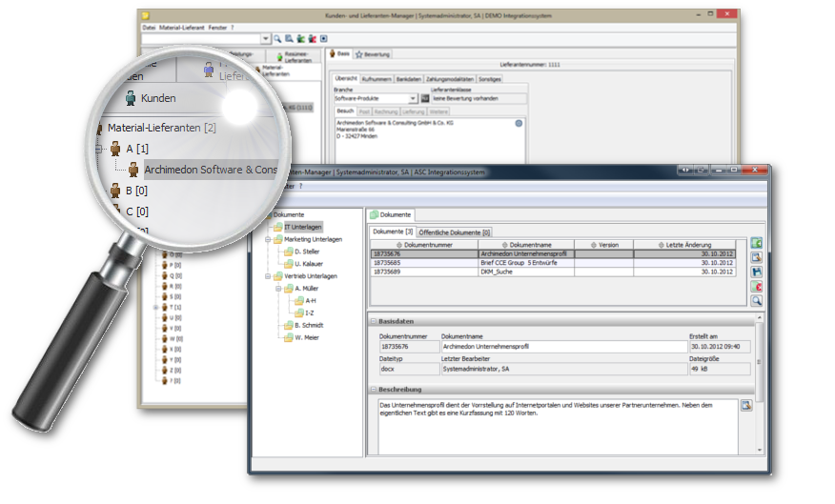Open the Branche dropdown showing Software-Produkte
This screenshot has width=835, height=504.
412,98
